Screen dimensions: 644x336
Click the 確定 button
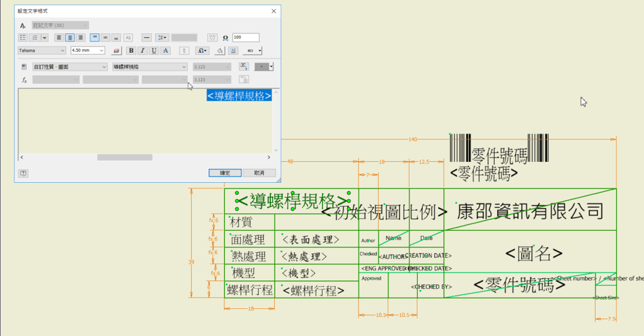click(225, 173)
